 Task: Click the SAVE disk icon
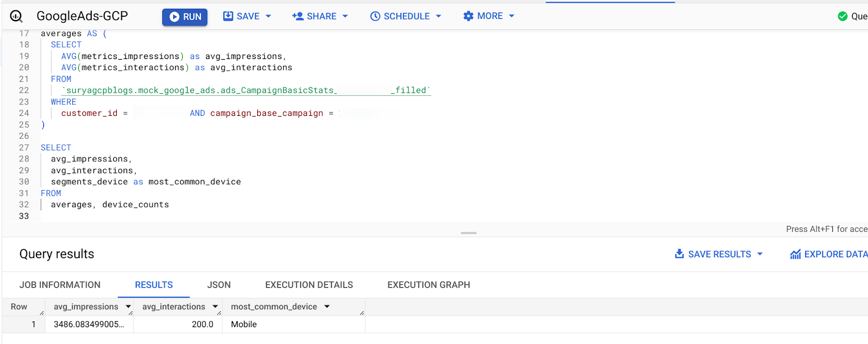(228, 16)
